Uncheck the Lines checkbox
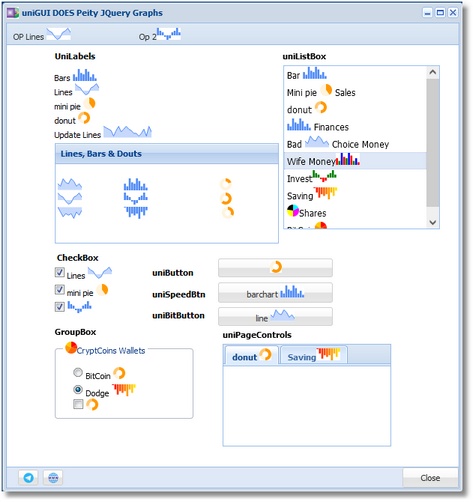This screenshot has width=473, height=502. pyautogui.click(x=60, y=272)
